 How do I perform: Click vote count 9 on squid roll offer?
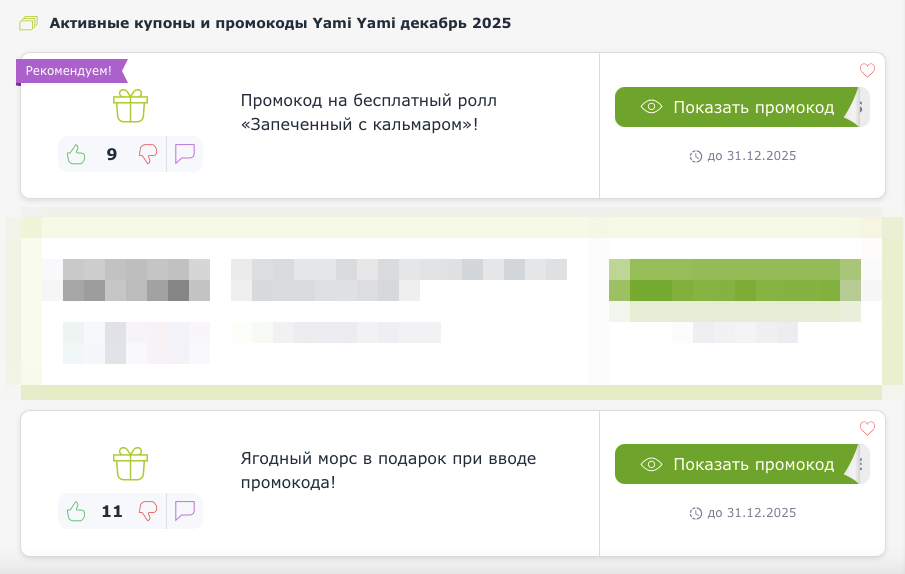tap(112, 155)
